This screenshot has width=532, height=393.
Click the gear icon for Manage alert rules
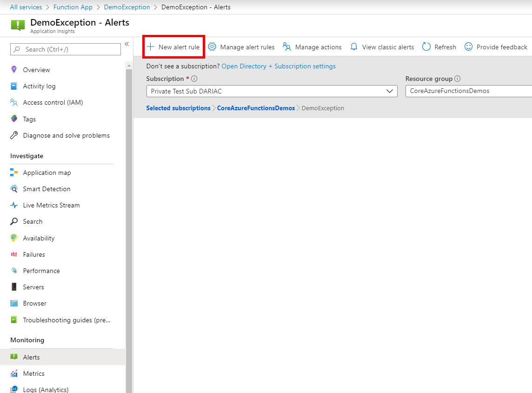tap(212, 47)
